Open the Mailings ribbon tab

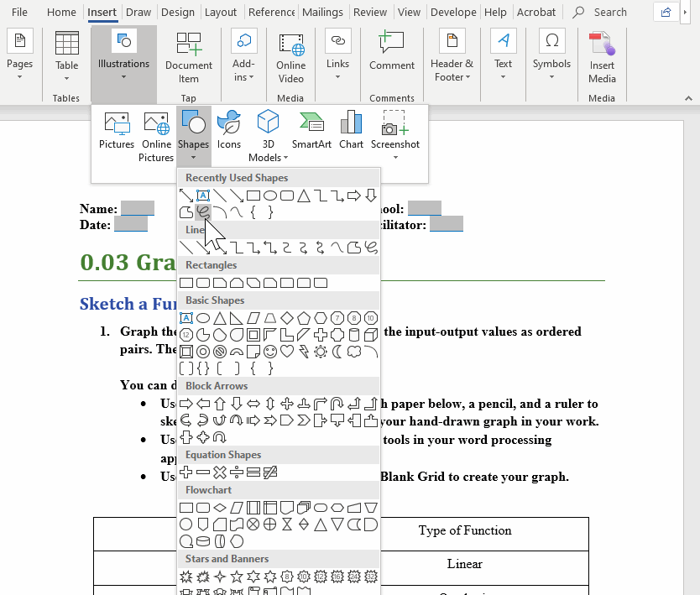tap(323, 13)
